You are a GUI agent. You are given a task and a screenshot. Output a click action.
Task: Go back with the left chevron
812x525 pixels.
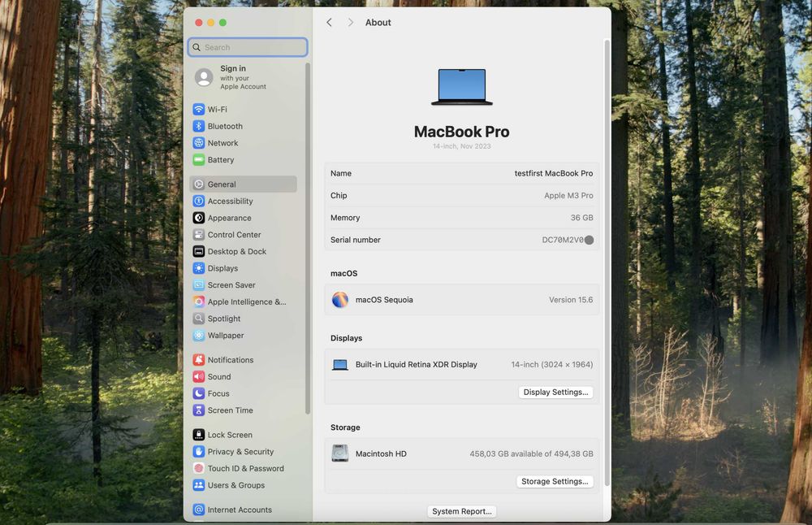pyautogui.click(x=330, y=22)
